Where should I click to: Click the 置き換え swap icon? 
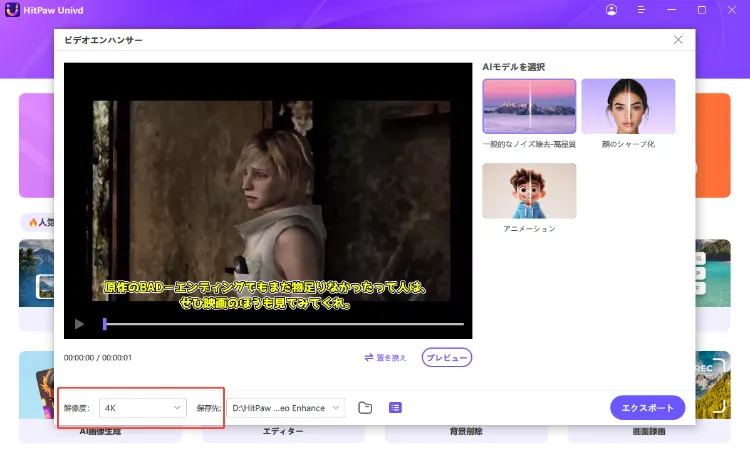(x=369, y=357)
